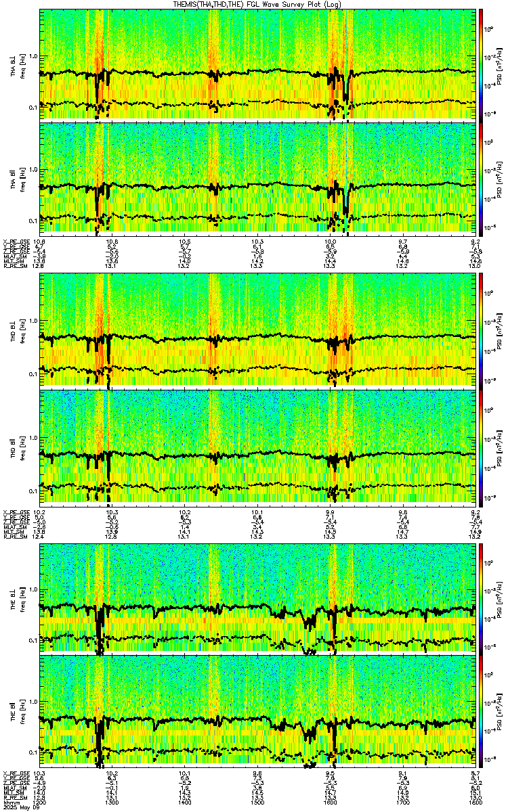508x812 pixels.
Task: Click the 1.0 tick label on the THA B⊥ axis
Action: 33,56
